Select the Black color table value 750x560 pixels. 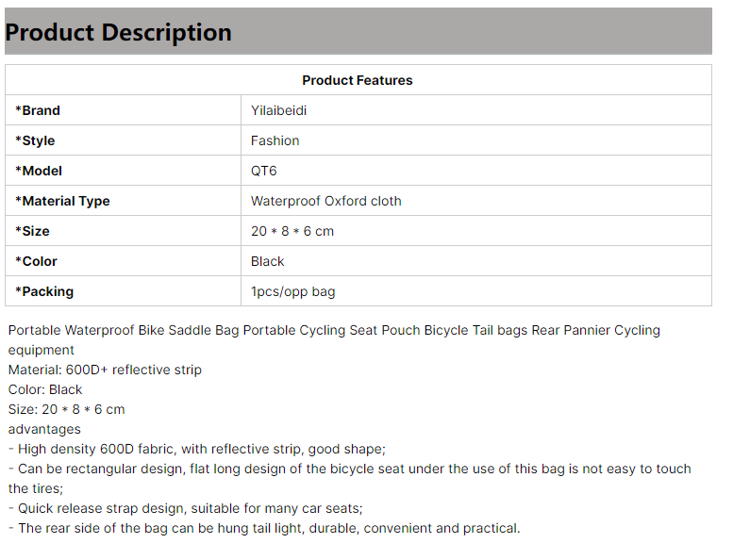click(267, 261)
